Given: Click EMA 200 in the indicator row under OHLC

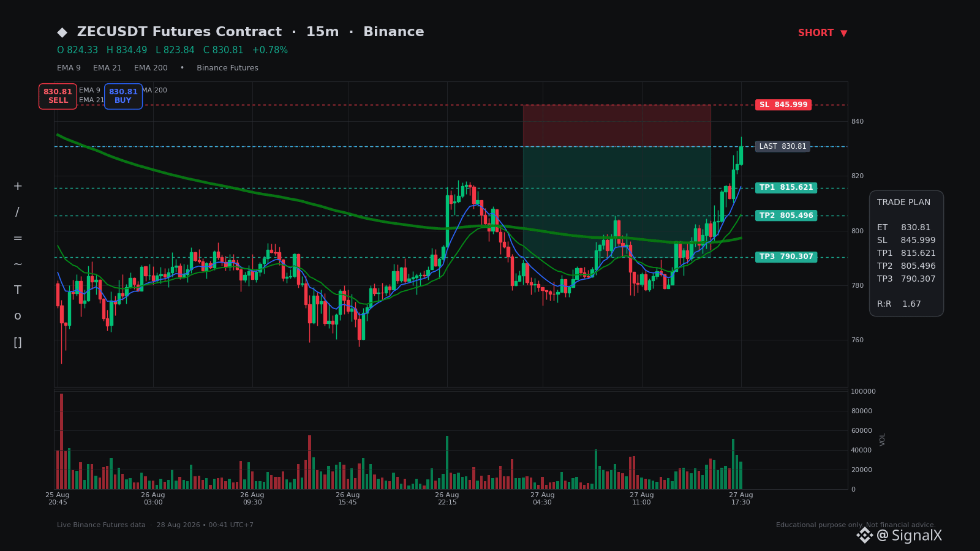Looking at the screenshot, I should [151, 68].
